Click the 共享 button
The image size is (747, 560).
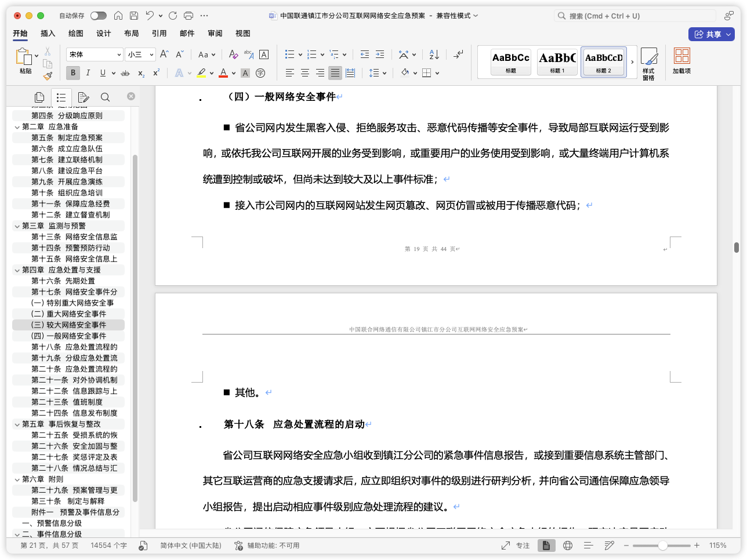click(712, 34)
